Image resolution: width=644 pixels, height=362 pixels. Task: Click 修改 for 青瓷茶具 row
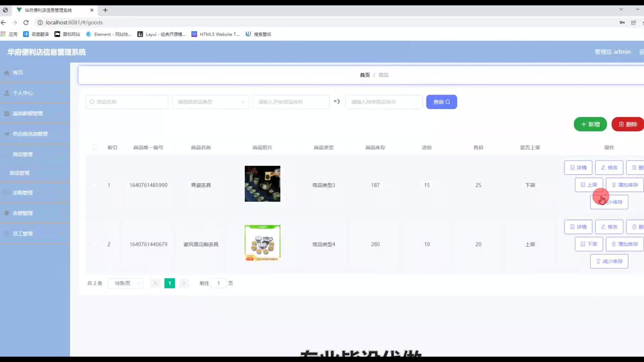pos(609,168)
